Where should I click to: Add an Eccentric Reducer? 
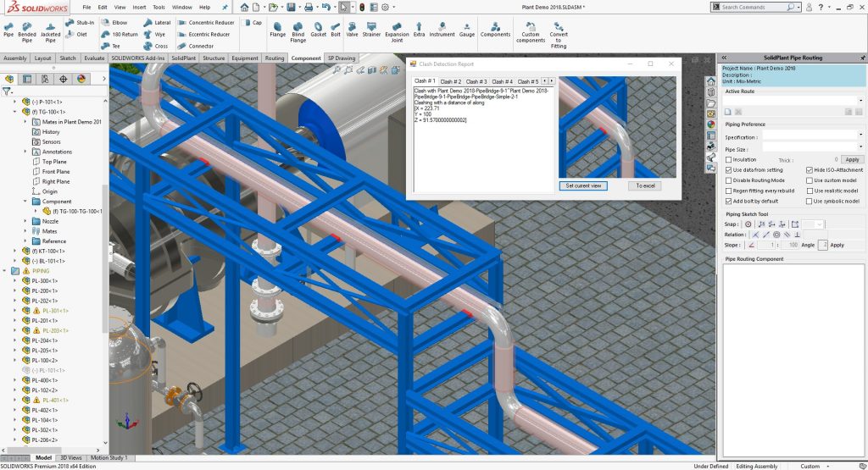coord(203,34)
